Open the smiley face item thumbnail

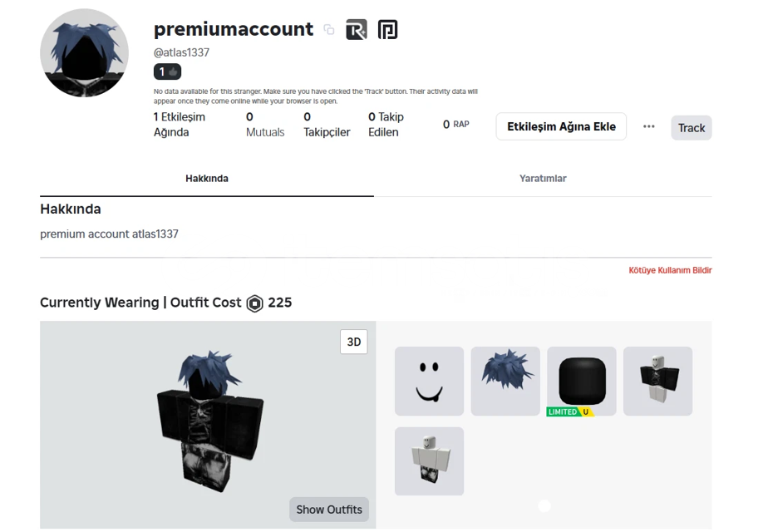click(x=429, y=381)
